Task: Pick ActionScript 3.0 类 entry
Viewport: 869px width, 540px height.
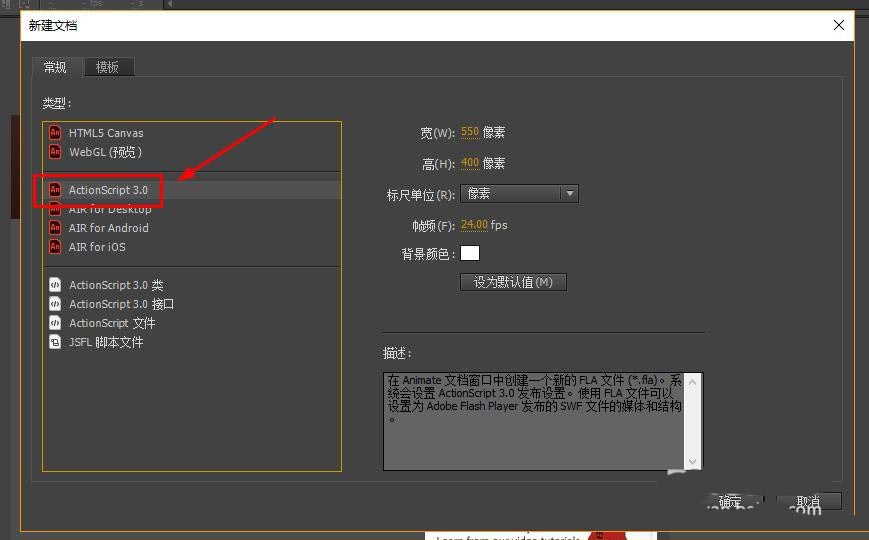Action: (x=116, y=285)
